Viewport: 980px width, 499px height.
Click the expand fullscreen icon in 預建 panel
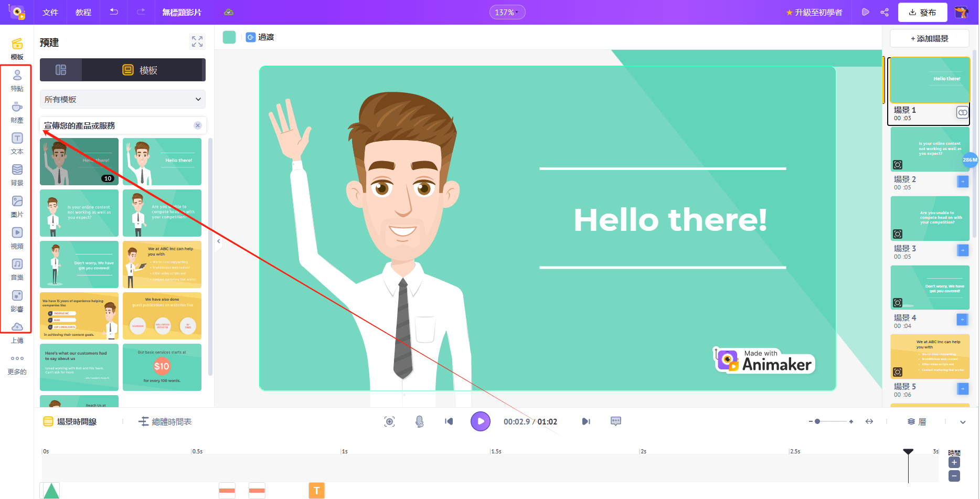point(197,41)
